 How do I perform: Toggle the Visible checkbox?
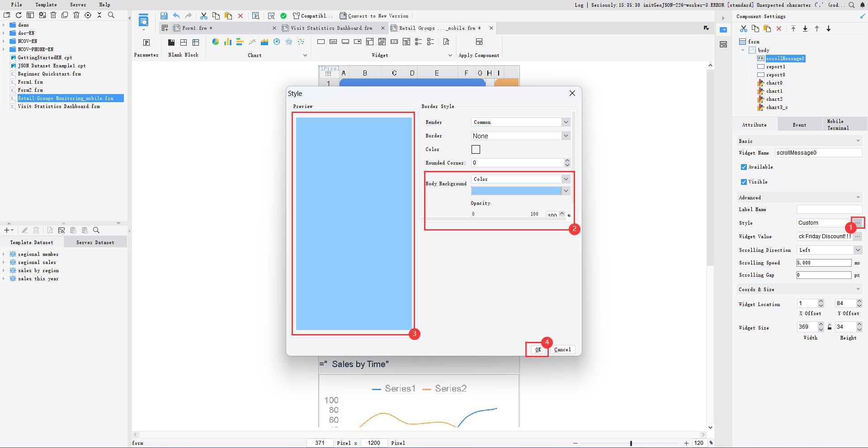(744, 182)
